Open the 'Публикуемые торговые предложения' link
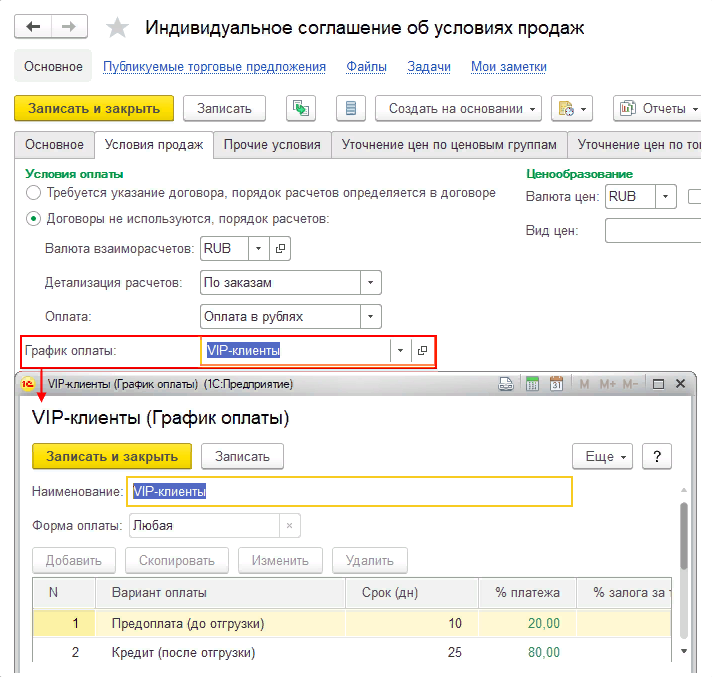This screenshot has width=712, height=677. (215, 67)
